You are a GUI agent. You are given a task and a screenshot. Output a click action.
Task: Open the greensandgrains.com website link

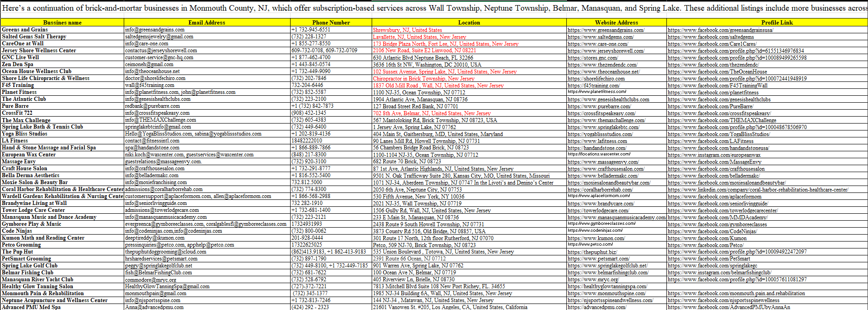click(606, 30)
